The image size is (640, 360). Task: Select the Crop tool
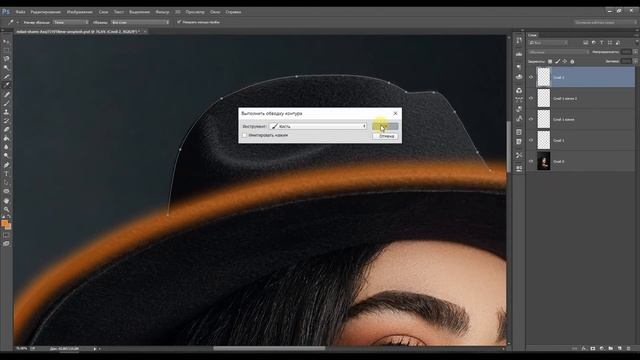(6, 77)
